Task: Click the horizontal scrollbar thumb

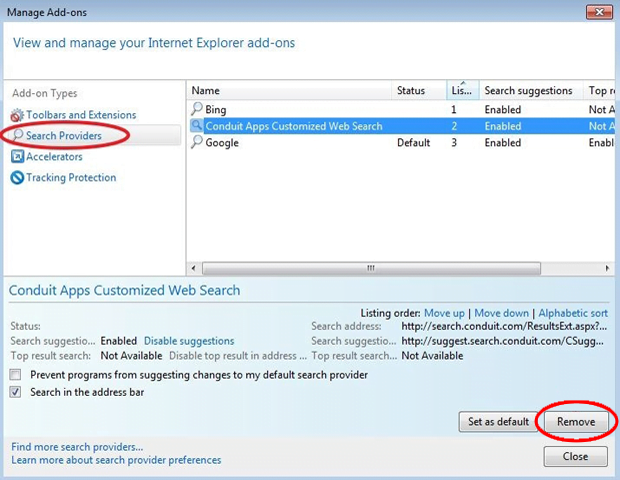Action: pos(371,268)
